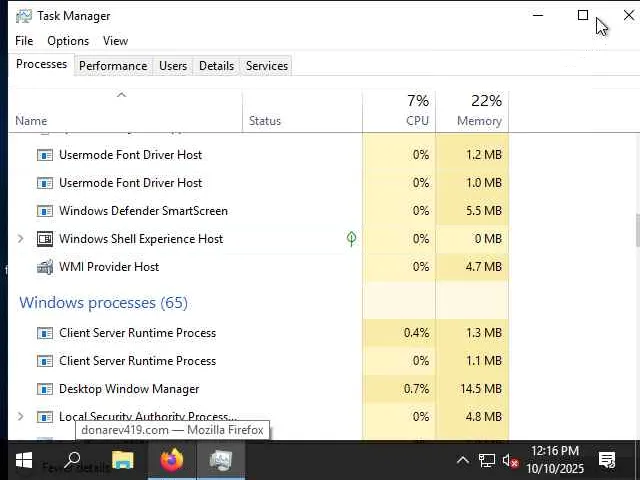The width and height of the screenshot is (640, 480).
Task: Expand the Windows Shell Experience Host row
Action: coord(20,239)
